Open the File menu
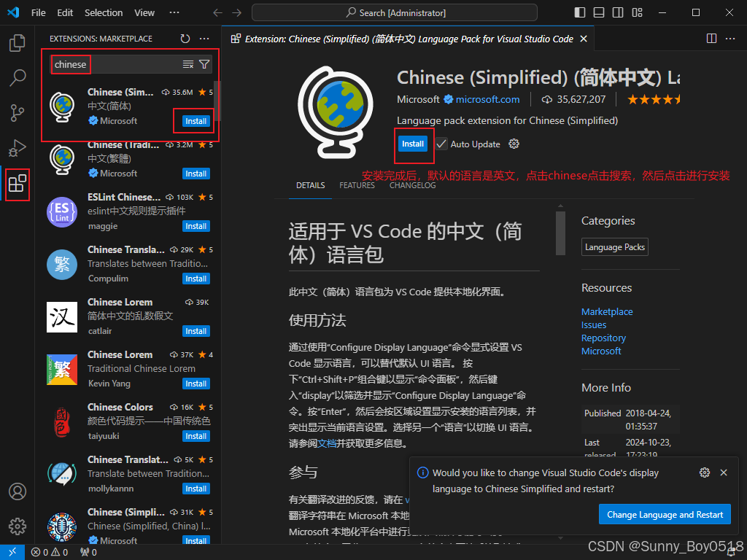Screen dimensions: 747x560 39,13
